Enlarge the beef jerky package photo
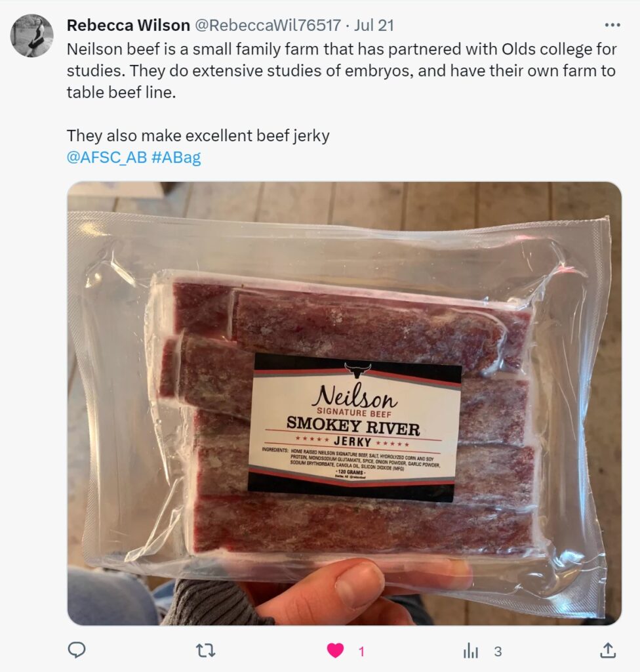The height and width of the screenshot is (672, 640). point(344,404)
